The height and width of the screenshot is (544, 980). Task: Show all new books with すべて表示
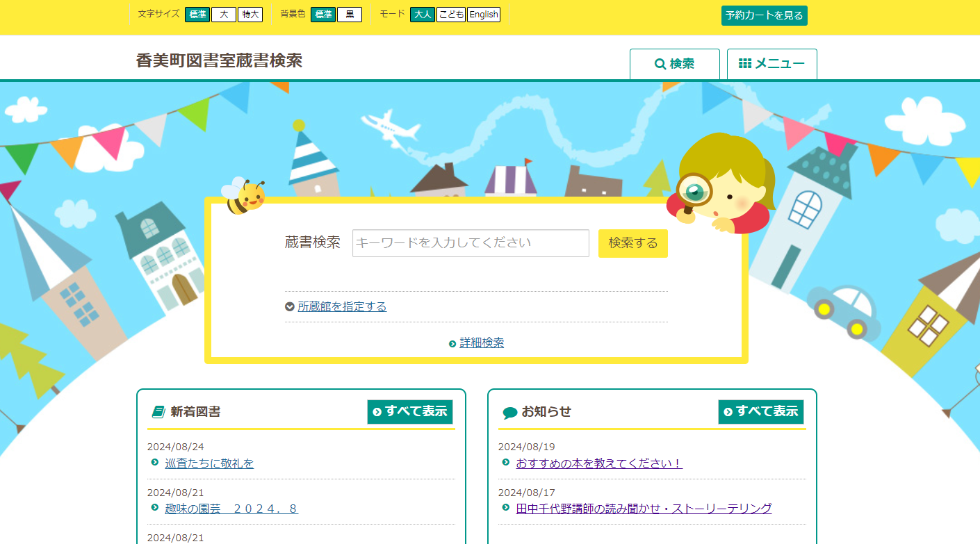pyautogui.click(x=410, y=411)
